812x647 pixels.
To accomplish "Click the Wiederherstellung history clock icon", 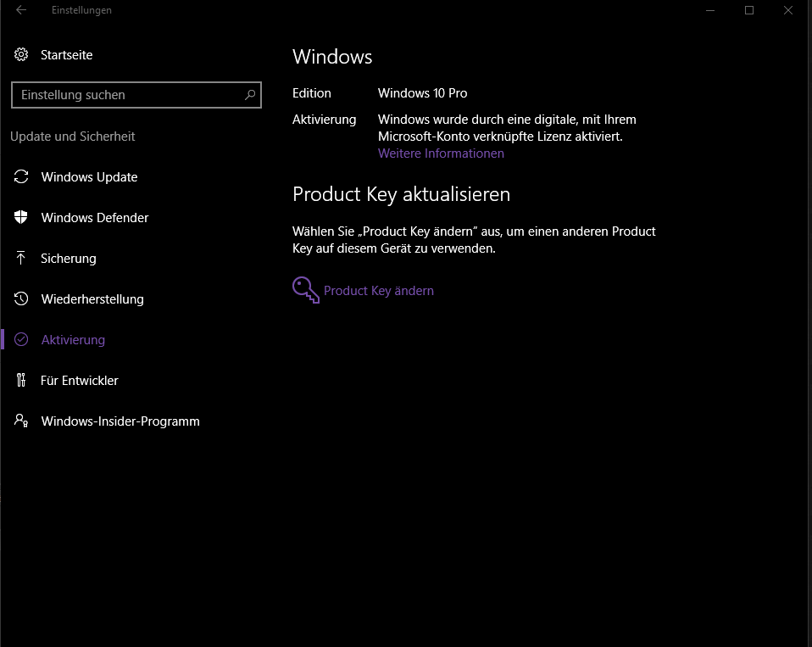I will [x=21, y=298].
